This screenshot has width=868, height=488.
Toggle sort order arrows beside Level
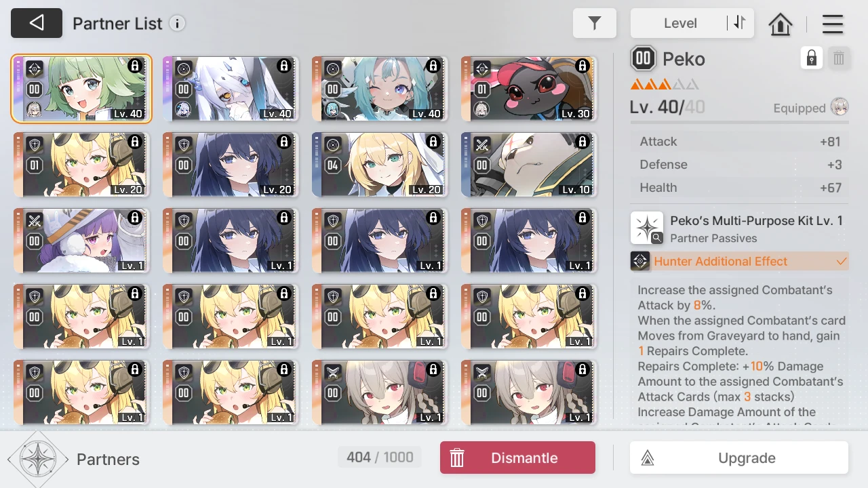pyautogui.click(x=739, y=23)
